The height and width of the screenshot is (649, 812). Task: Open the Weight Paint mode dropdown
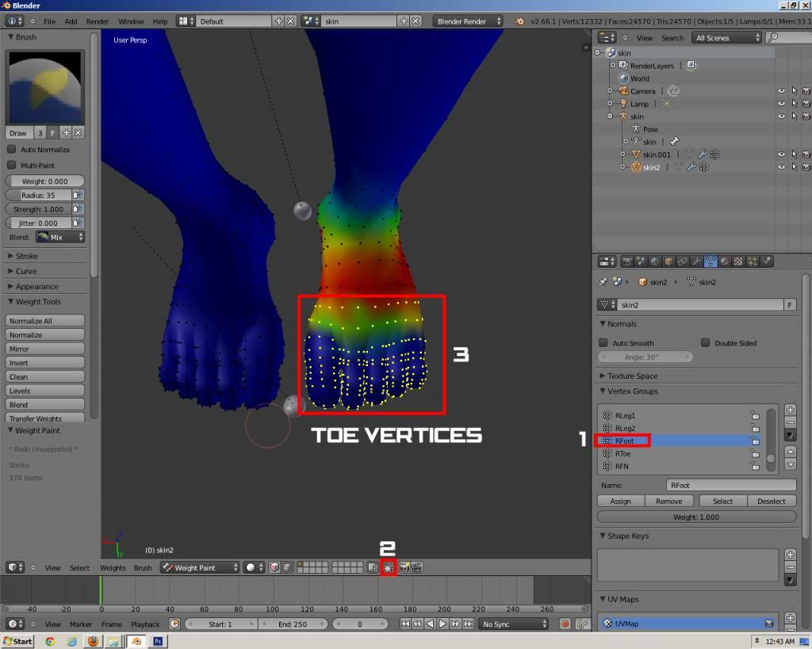point(199,567)
